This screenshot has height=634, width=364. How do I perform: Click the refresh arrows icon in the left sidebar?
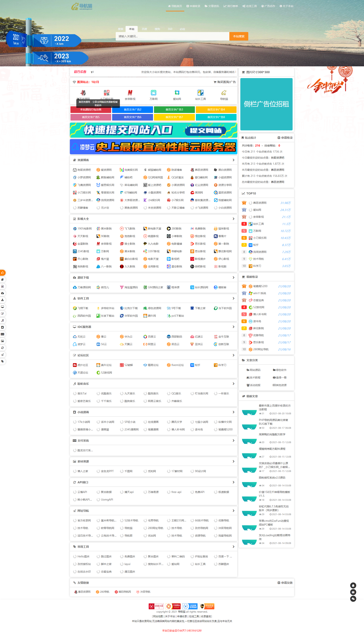point(2,348)
